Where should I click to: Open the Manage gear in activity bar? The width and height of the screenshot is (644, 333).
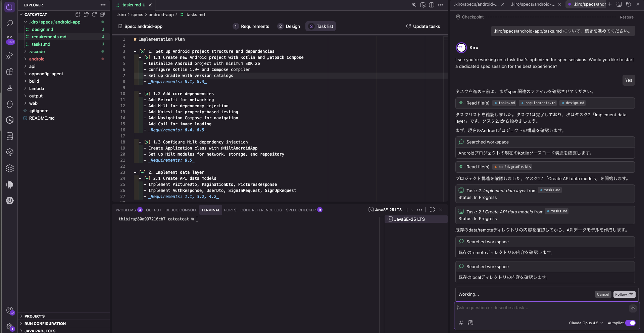10,326
